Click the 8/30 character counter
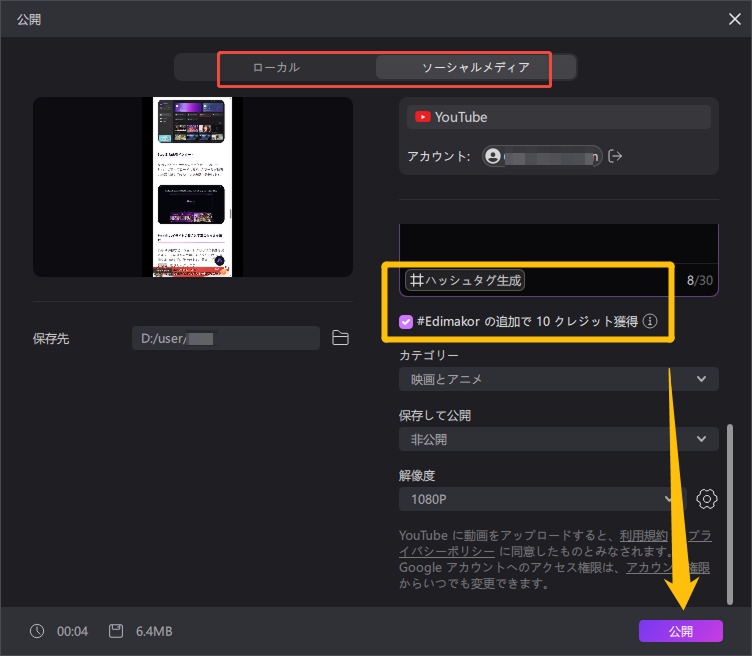 [700, 281]
